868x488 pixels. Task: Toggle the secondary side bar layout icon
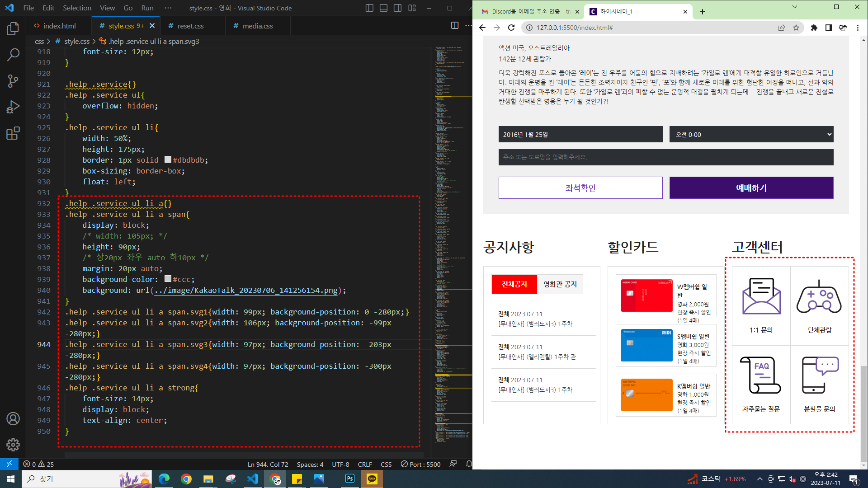397,8
